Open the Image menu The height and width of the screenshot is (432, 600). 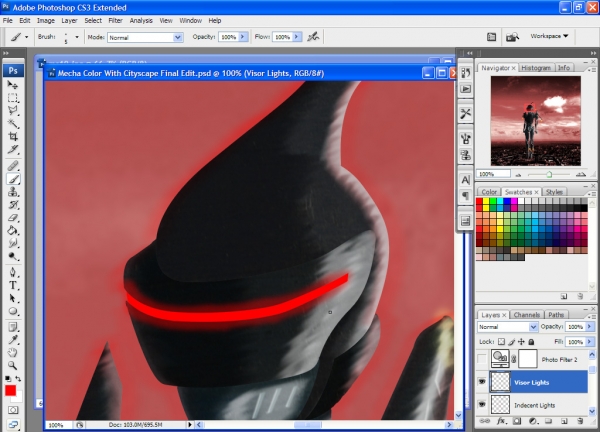click(x=46, y=21)
